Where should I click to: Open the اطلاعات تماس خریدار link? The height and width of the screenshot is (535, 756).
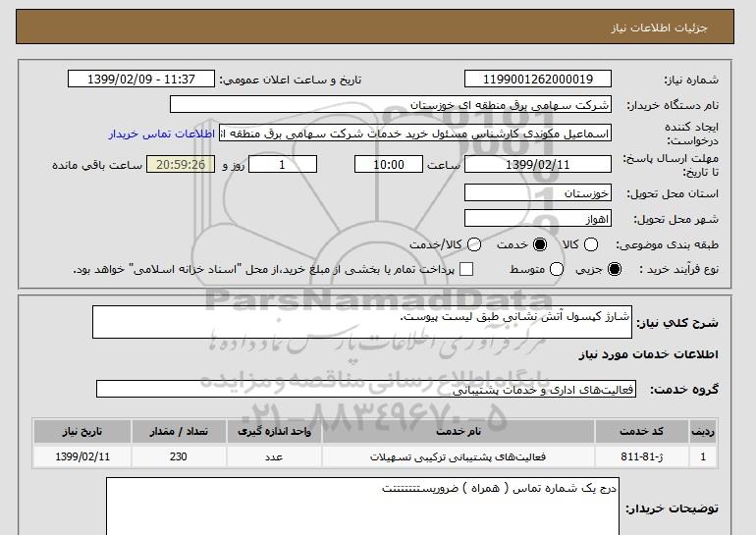click(162, 134)
